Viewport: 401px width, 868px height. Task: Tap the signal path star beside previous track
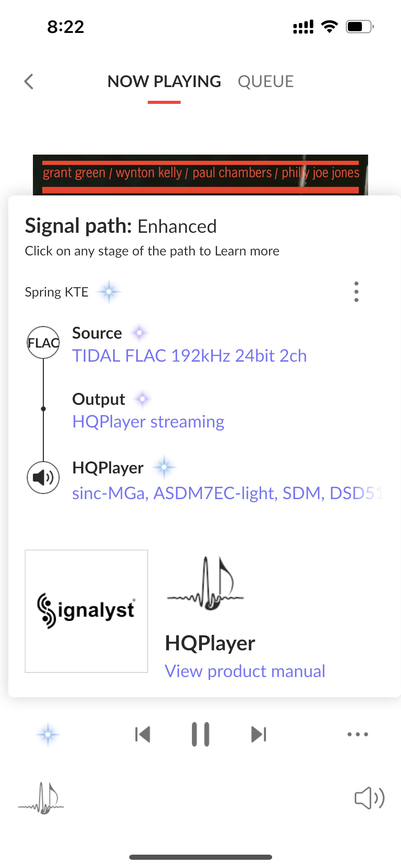[48, 734]
